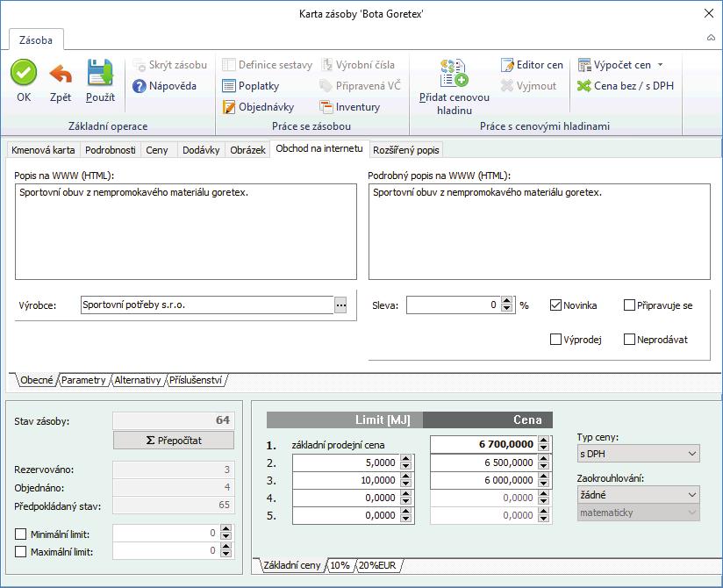Open the Typ ceny dropdown
This screenshot has width=723, height=588.
pyautogui.click(x=638, y=454)
